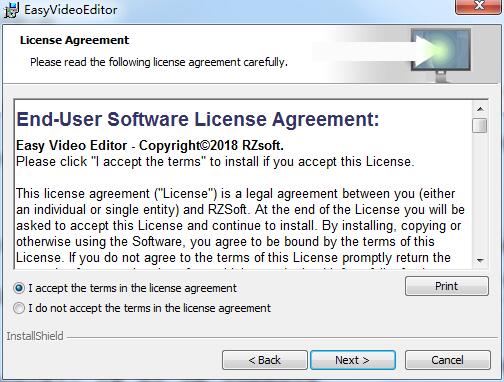Click the monitor graphic in the header
This screenshot has height=382, width=504.
coord(441,55)
